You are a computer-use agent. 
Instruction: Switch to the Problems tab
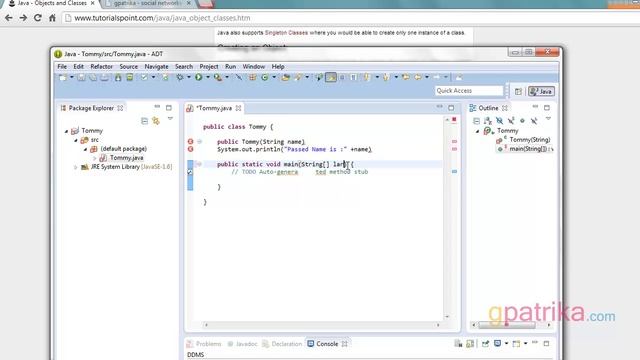click(x=204, y=344)
